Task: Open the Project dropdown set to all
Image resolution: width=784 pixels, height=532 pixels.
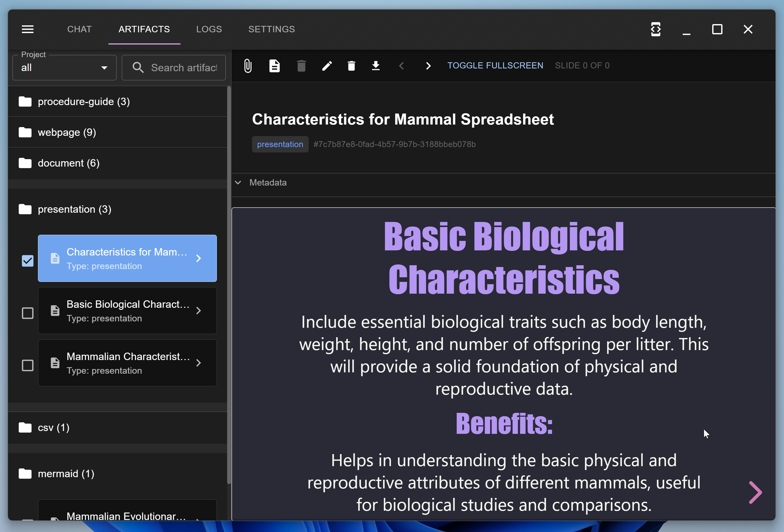Action: tap(64, 68)
